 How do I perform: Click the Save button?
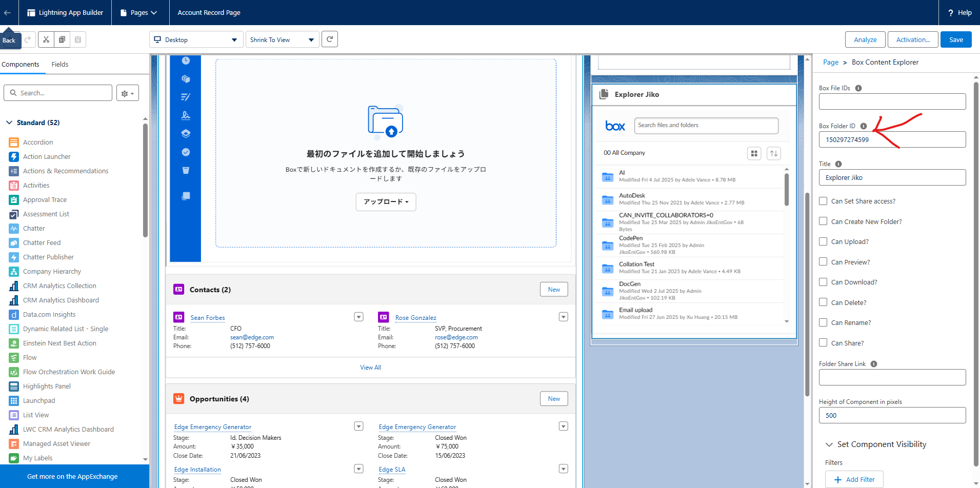click(x=955, y=39)
